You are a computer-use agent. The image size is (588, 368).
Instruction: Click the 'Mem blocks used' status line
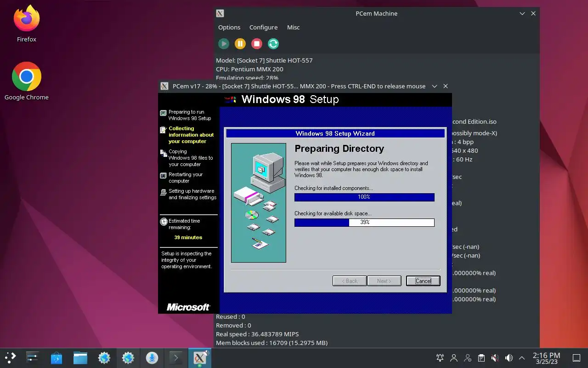[271, 343]
